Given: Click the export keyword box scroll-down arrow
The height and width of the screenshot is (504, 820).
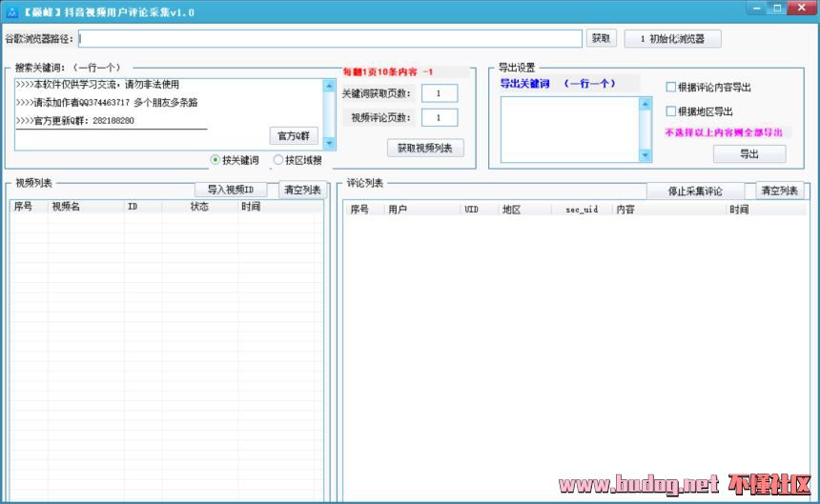Looking at the screenshot, I should coord(646,155).
